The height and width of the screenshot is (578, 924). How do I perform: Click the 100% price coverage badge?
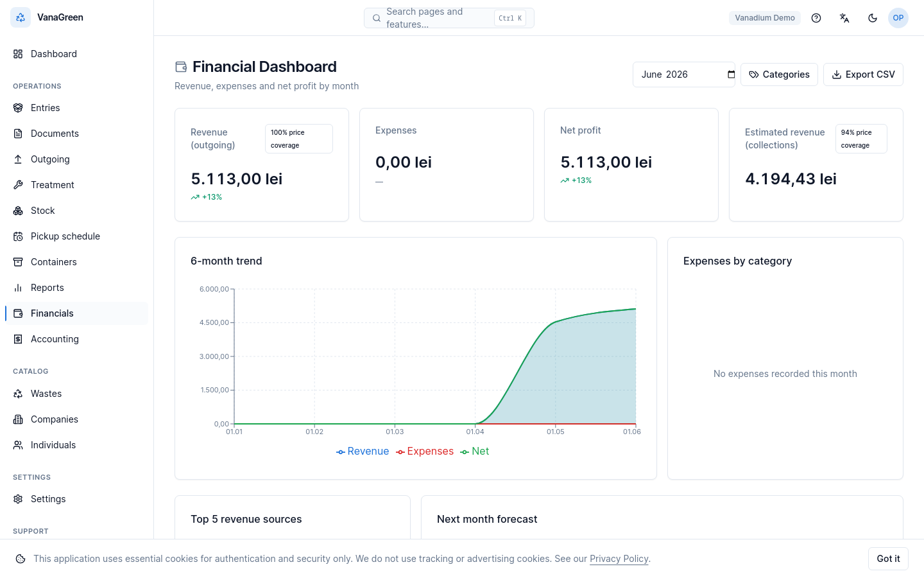pos(299,139)
